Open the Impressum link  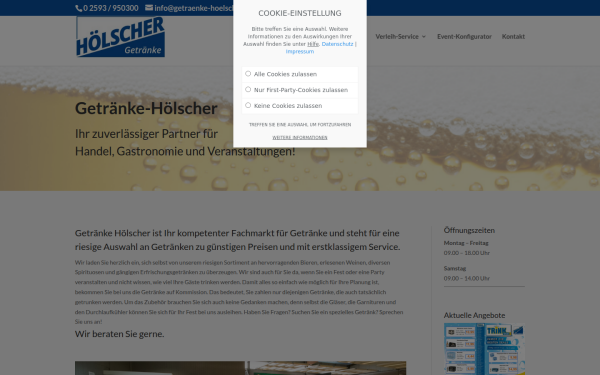pos(300,51)
